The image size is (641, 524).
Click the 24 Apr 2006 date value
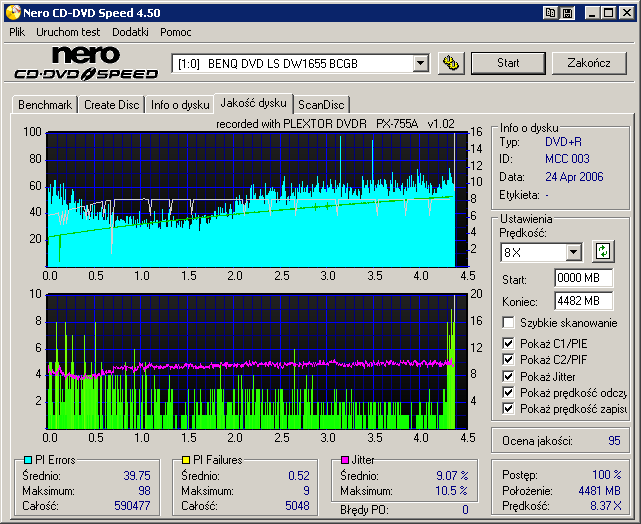[x=574, y=177]
